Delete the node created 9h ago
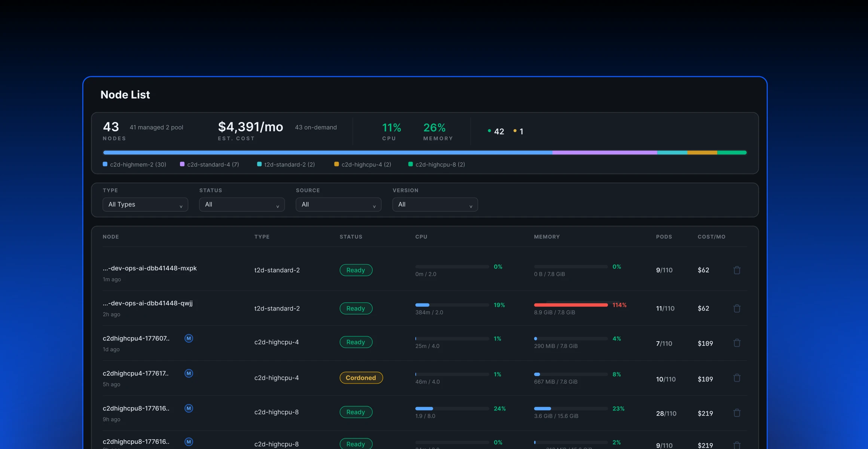The image size is (868, 449). (737, 413)
